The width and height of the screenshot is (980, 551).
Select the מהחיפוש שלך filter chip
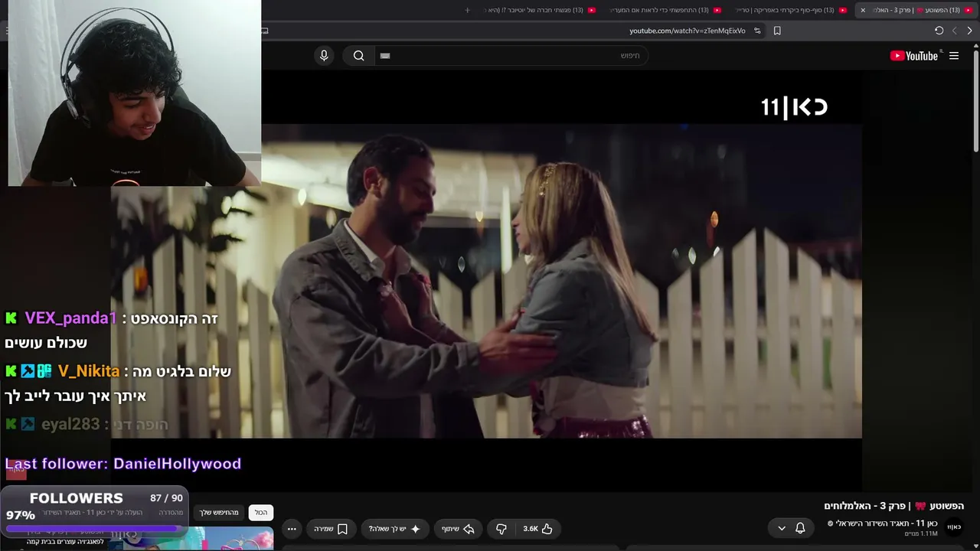click(x=220, y=513)
